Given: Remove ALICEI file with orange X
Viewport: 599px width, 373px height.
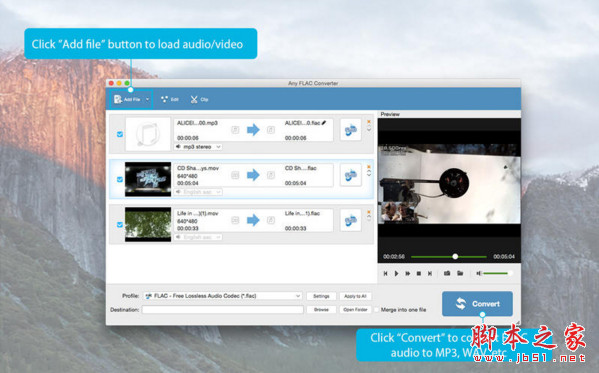Looking at the screenshot, I should click(369, 122).
